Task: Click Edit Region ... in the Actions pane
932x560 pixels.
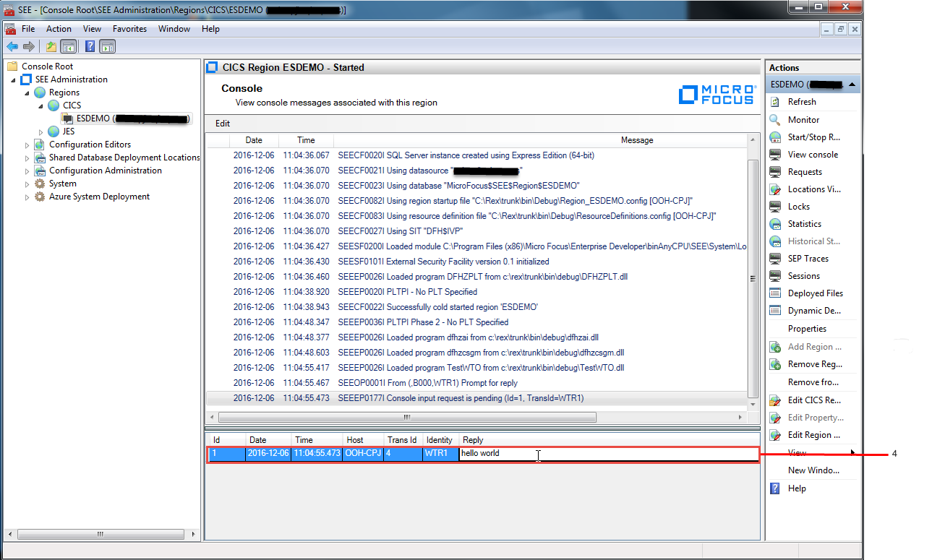Action: [814, 435]
